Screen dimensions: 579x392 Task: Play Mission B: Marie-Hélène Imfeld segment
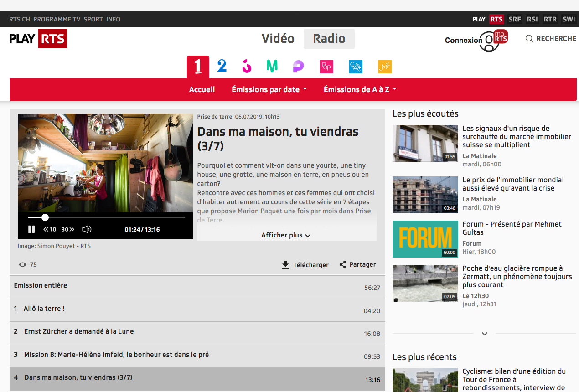(197, 356)
